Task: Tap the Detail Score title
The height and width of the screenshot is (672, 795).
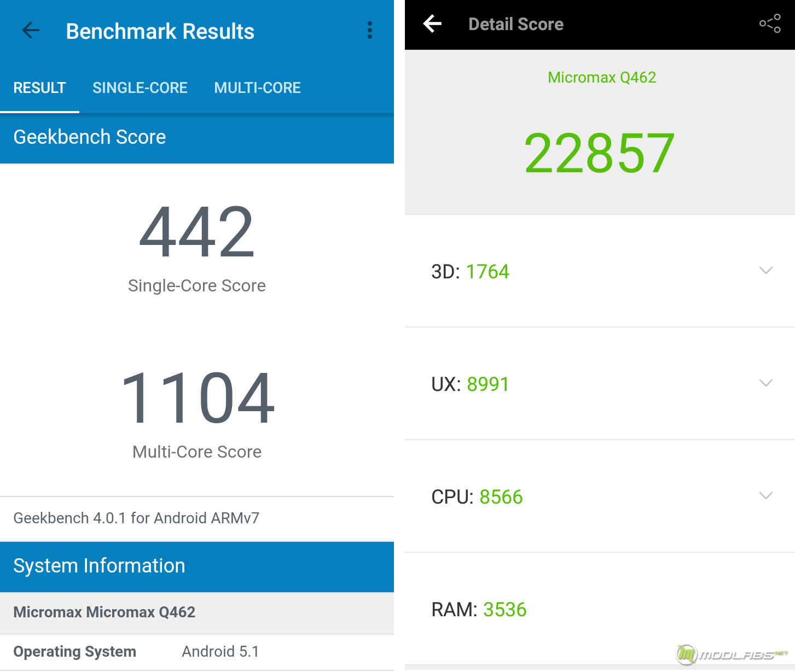Action: (516, 24)
